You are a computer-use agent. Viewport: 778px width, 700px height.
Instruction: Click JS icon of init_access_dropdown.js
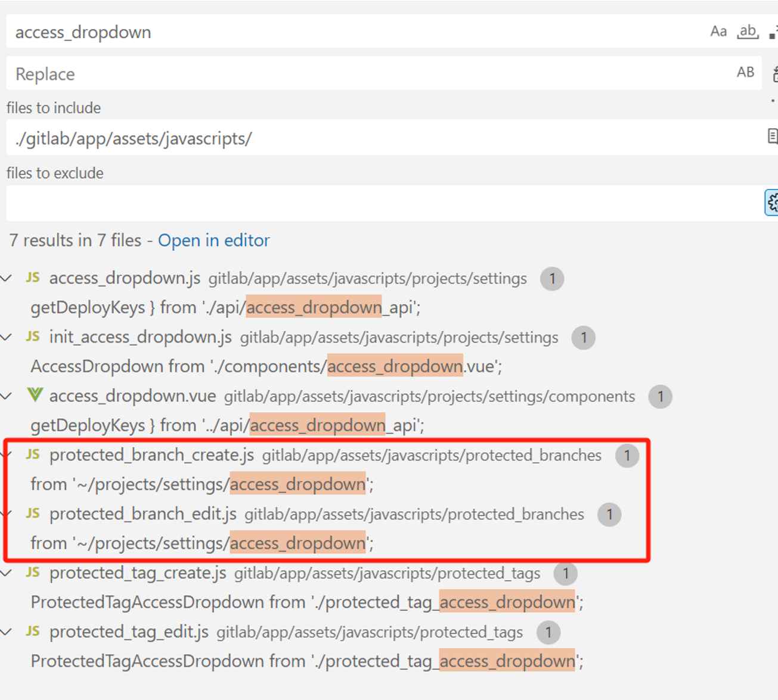[x=33, y=337]
